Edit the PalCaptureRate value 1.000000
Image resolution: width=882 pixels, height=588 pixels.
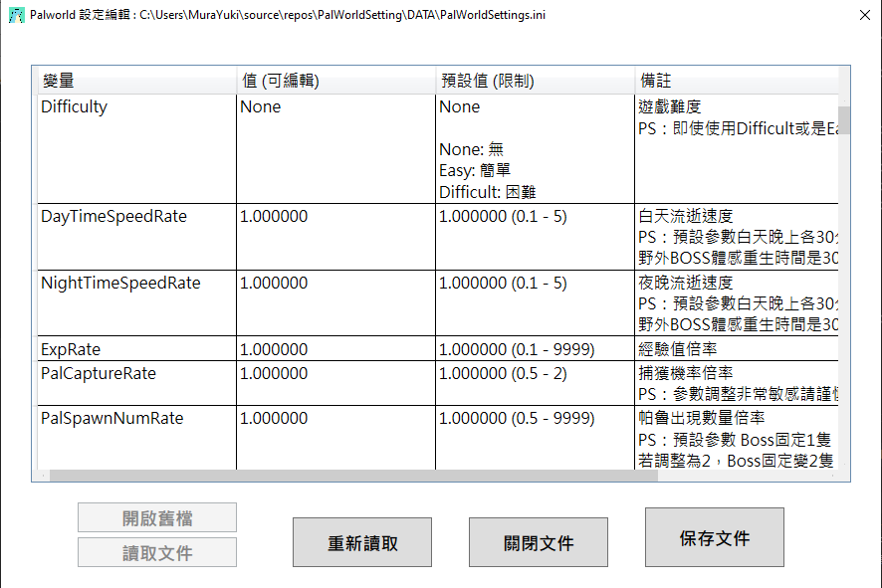[x=335, y=383]
